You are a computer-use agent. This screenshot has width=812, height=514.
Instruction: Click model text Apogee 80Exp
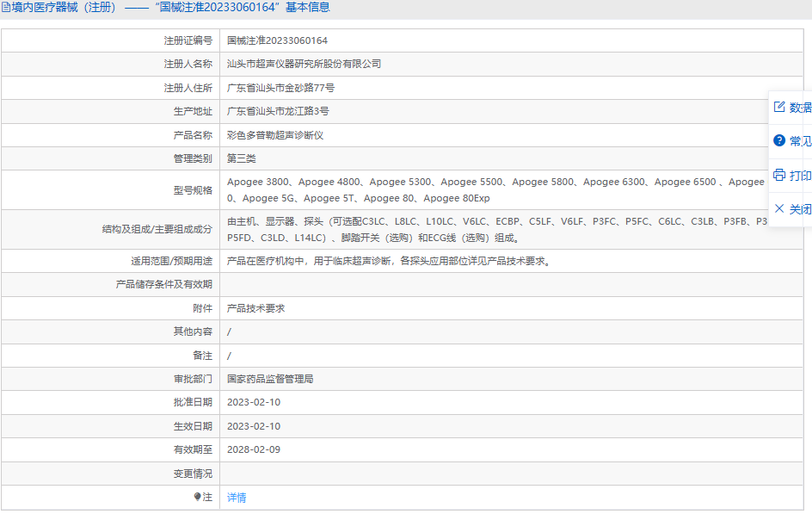[456, 198]
